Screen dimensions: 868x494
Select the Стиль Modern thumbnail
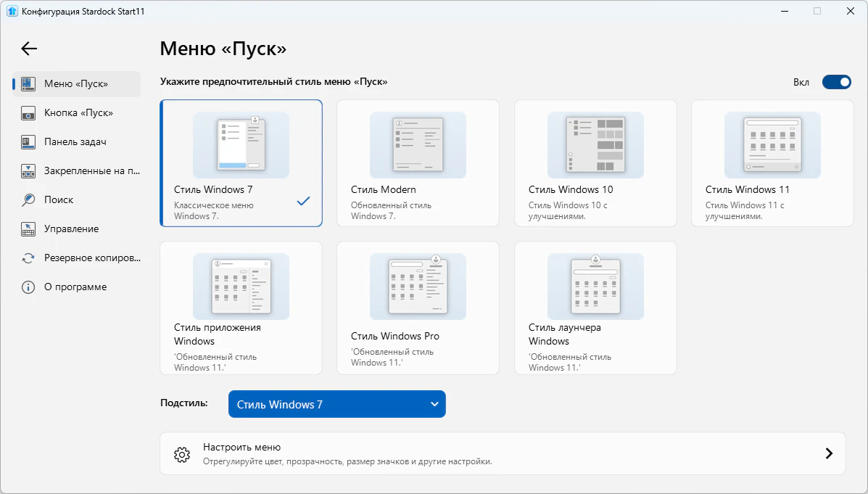pos(418,145)
